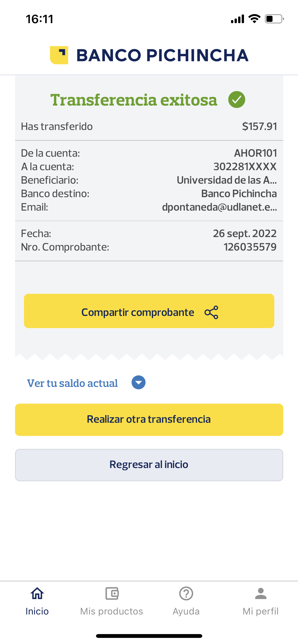Image resolution: width=298 pixels, height=644 pixels.
Task: Tap the share icon on Compartir comprobante
Action: click(211, 312)
